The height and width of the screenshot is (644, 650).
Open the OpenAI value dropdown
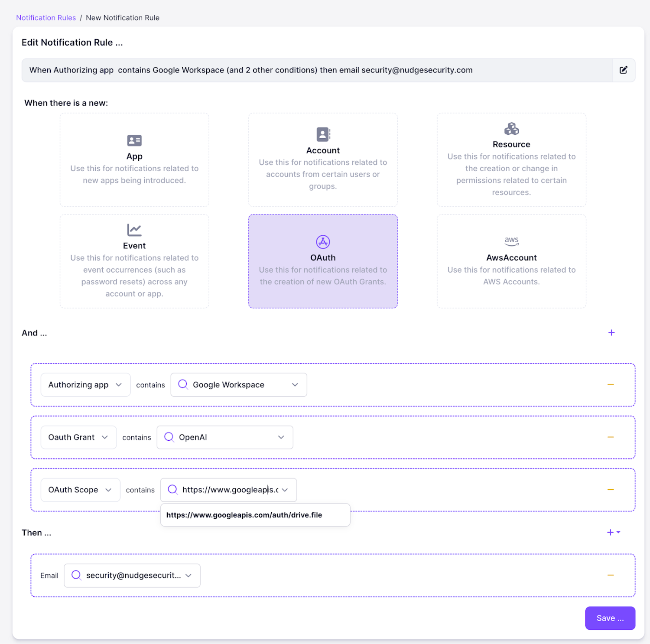[x=281, y=437]
